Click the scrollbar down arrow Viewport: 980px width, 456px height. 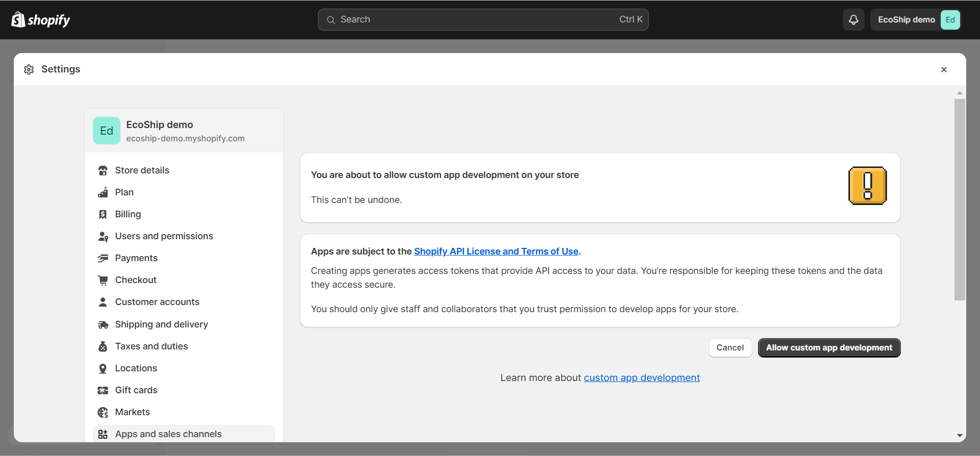pyautogui.click(x=960, y=436)
